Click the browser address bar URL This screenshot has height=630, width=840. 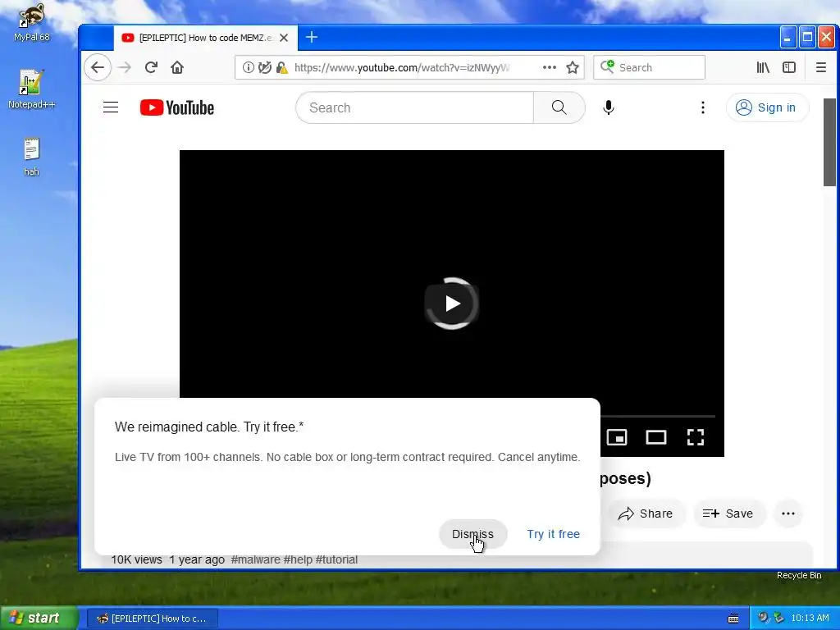402,67
